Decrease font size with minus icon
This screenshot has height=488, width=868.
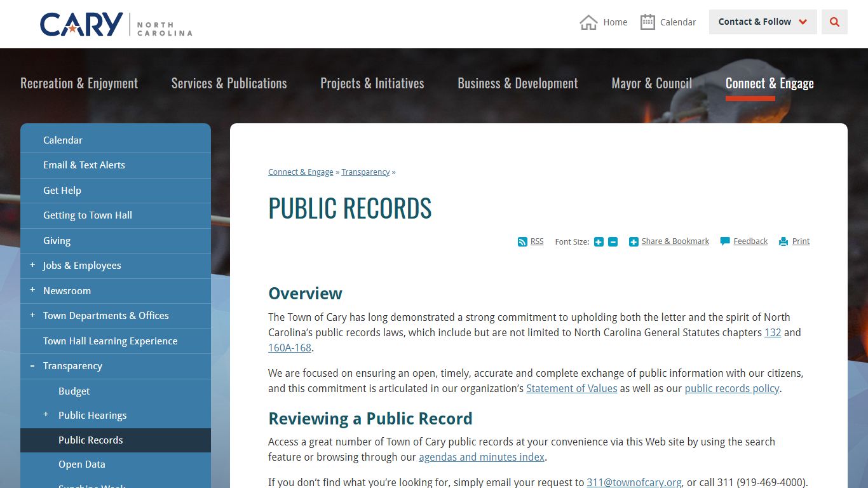(x=613, y=241)
